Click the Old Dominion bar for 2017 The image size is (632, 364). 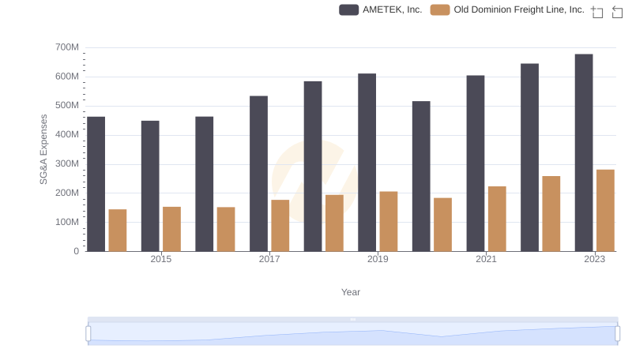[280, 226]
